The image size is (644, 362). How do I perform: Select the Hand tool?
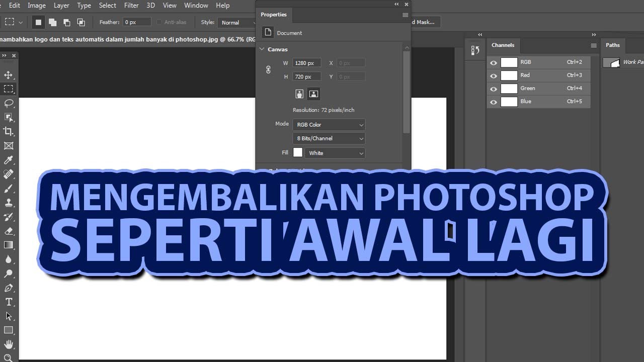click(x=9, y=344)
